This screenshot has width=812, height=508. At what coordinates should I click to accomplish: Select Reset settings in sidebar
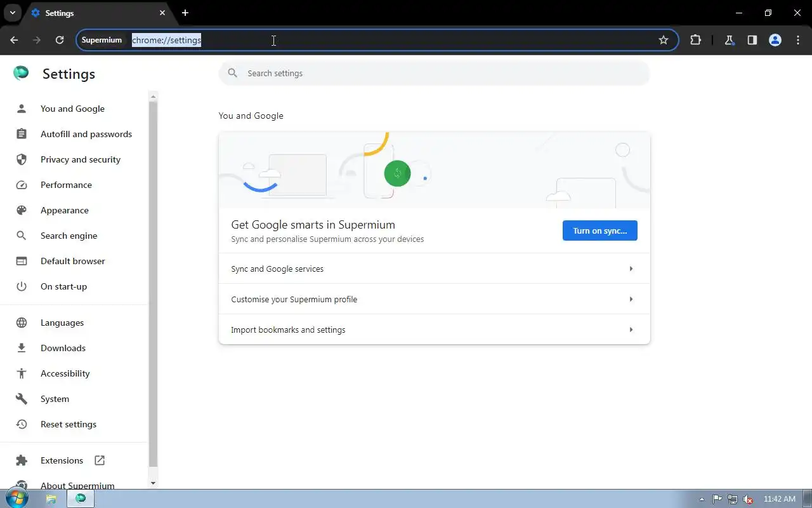coord(74,424)
